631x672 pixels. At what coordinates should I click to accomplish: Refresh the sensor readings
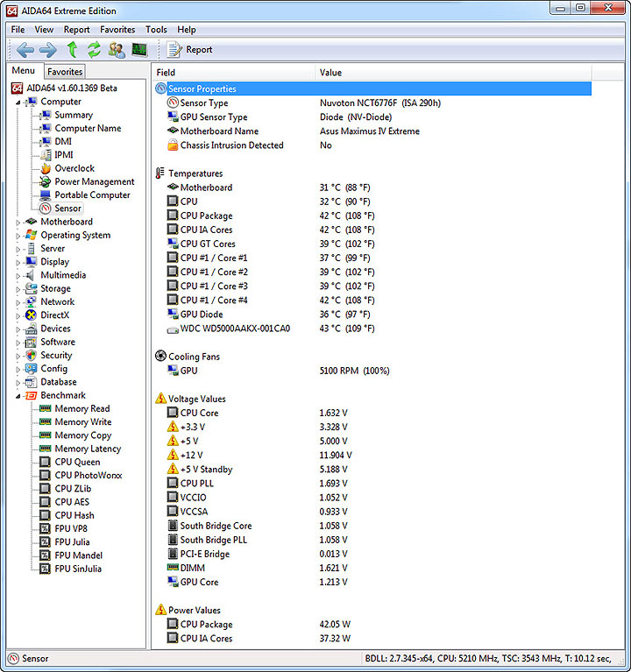click(x=94, y=50)
